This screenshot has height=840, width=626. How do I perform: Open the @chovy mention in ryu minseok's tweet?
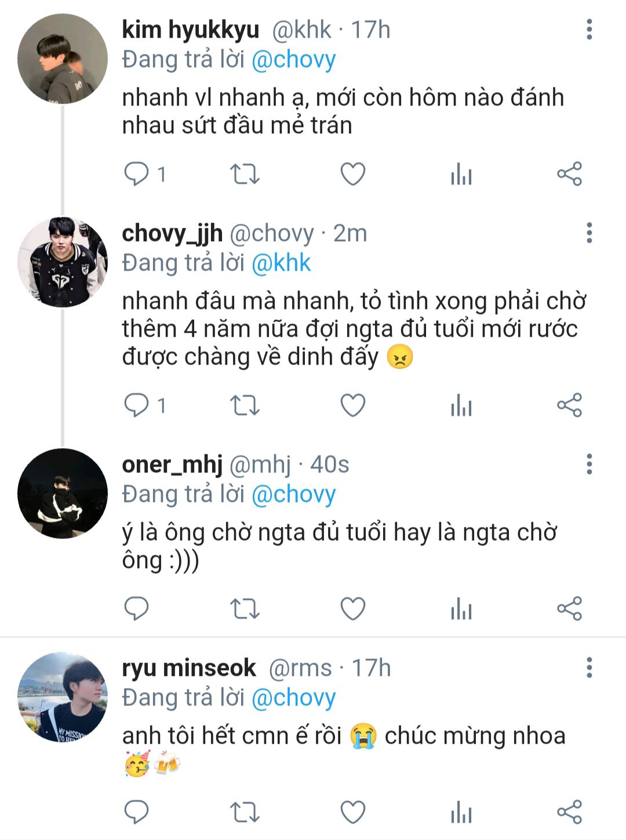tap(293, 698)
